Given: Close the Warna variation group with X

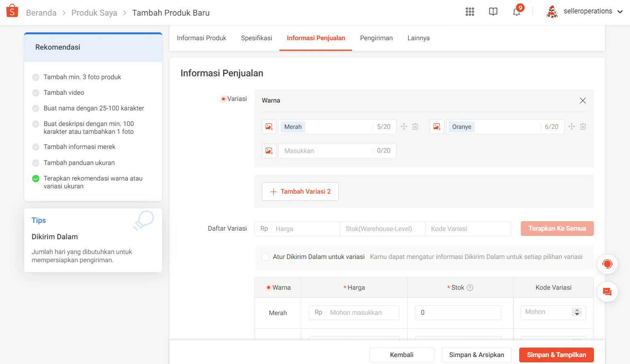Looking at the screenshot, I should (x=583, y=100).
